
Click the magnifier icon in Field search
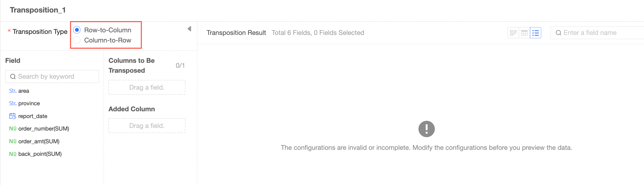(13, 77)
